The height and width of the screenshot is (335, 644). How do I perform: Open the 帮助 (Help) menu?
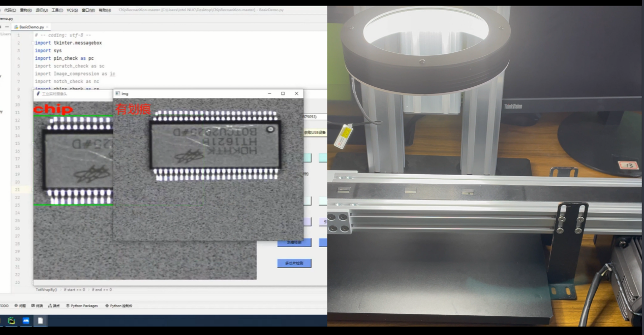click(105, 10)
